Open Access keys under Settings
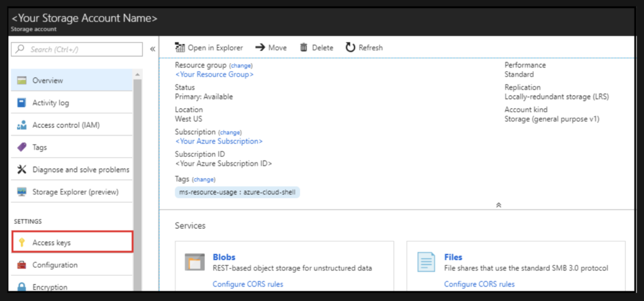The image size is (644, 301). click(72, 242)
